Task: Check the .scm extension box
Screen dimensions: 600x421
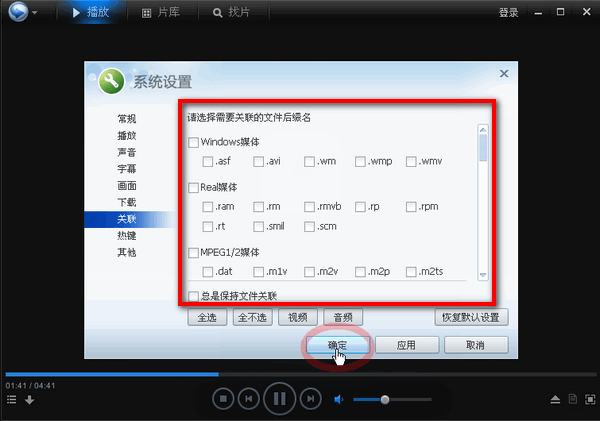Action: 309,227
